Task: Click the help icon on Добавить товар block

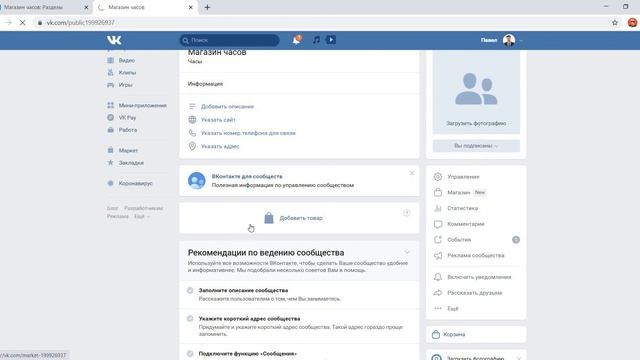Action: point(407,213)
